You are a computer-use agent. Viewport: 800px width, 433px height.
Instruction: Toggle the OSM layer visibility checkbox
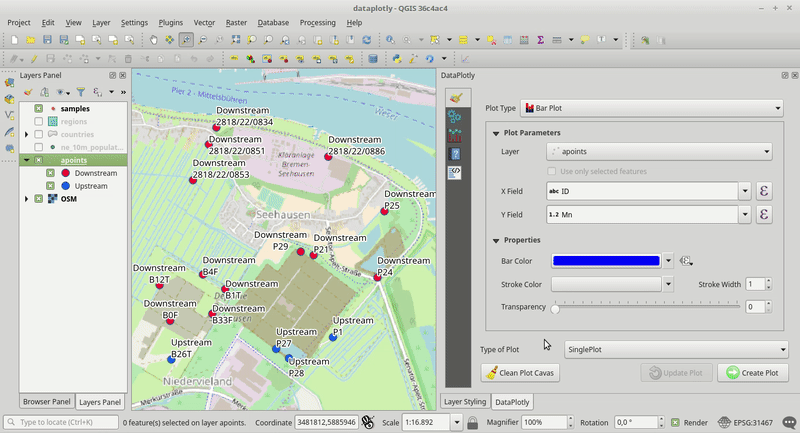(x=39, y=199)
